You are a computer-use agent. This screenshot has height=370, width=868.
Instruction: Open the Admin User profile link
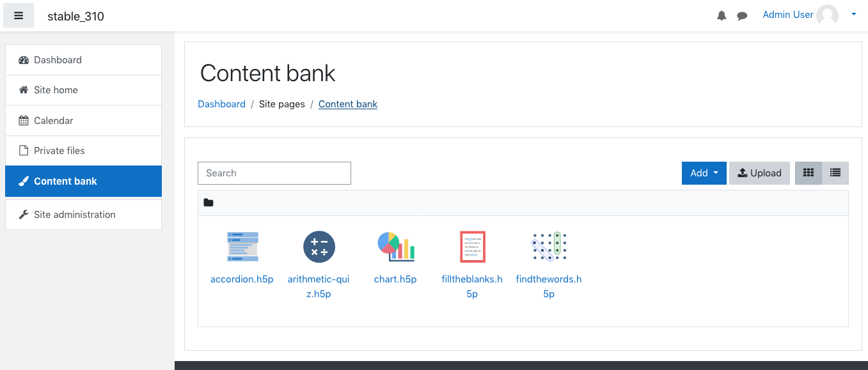point(788,15)
